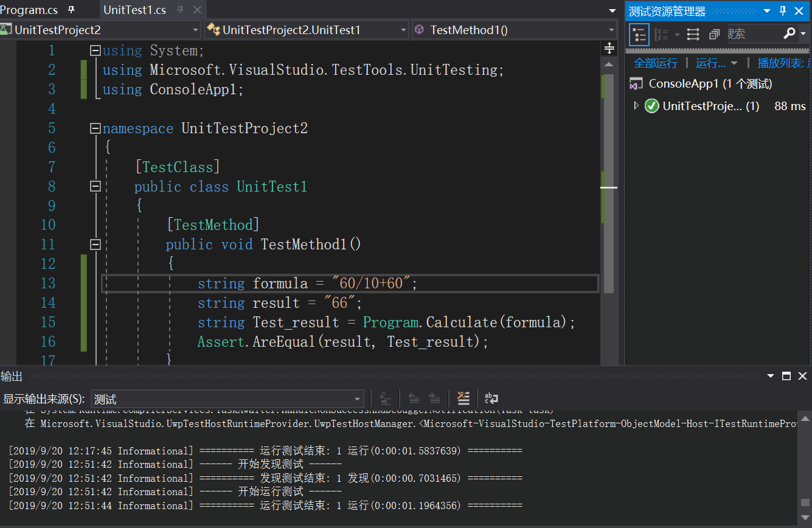Click the [TestMethod] attribute text
This screenshot has height=528, width=812.
tap(213, 225)
